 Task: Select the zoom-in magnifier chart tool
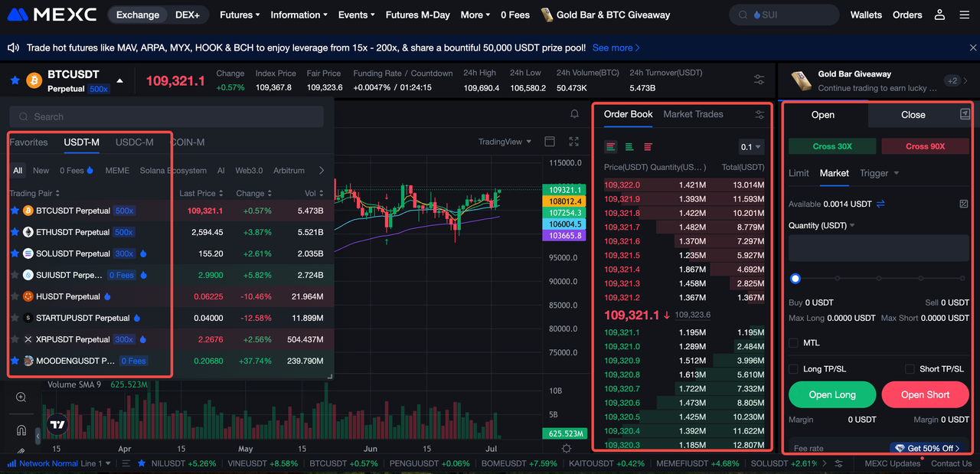point(21,397)
